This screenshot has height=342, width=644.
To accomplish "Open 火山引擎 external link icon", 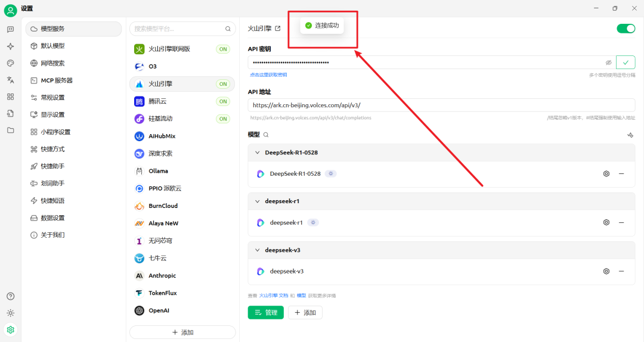I will point(278,29).
